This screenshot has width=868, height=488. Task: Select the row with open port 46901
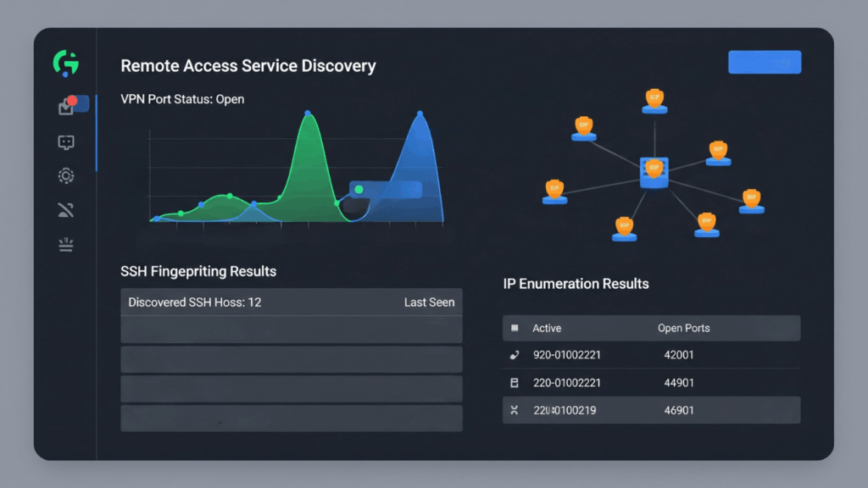click(651, 410)
